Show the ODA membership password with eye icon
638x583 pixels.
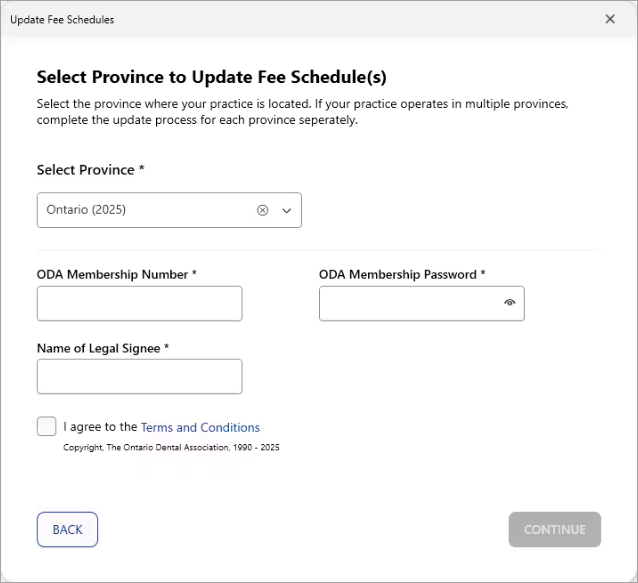point(510,303)
